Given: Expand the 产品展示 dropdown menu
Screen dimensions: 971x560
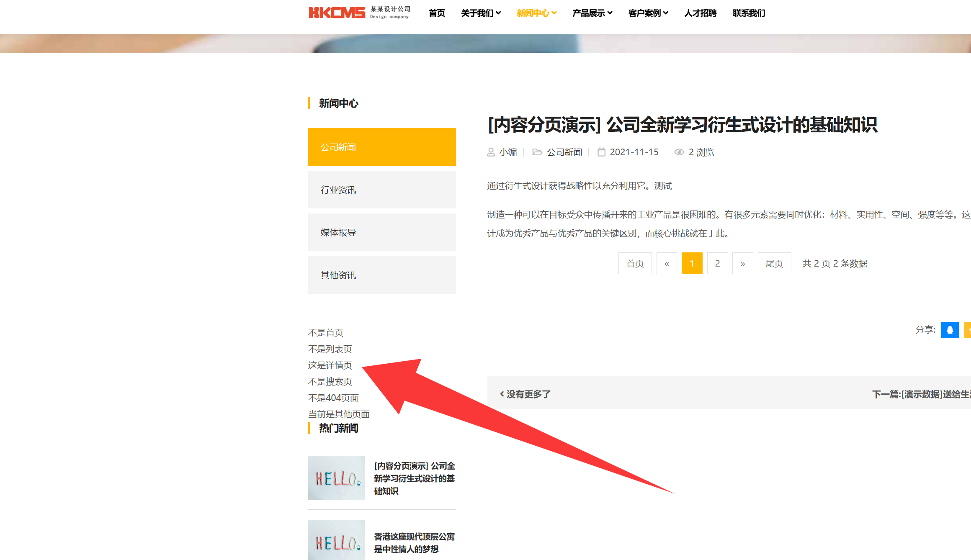Looking at the screenshot, I should point(592,13).
